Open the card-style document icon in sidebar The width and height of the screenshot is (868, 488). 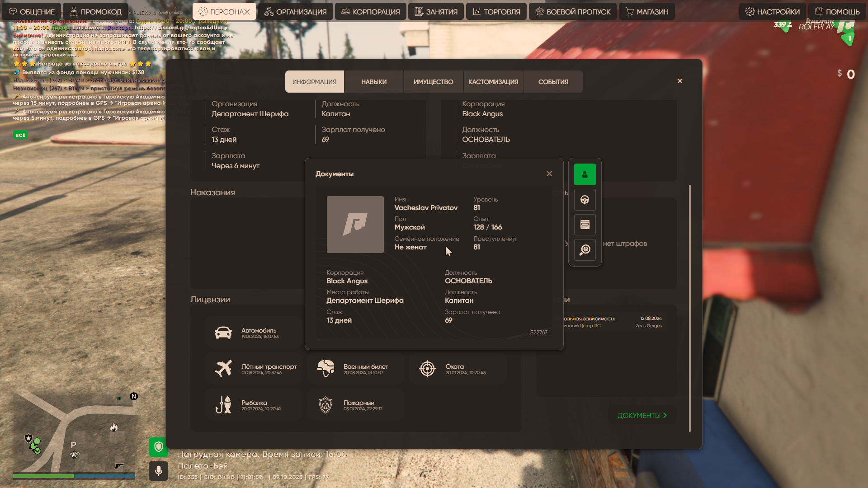(x=585, y=225)
